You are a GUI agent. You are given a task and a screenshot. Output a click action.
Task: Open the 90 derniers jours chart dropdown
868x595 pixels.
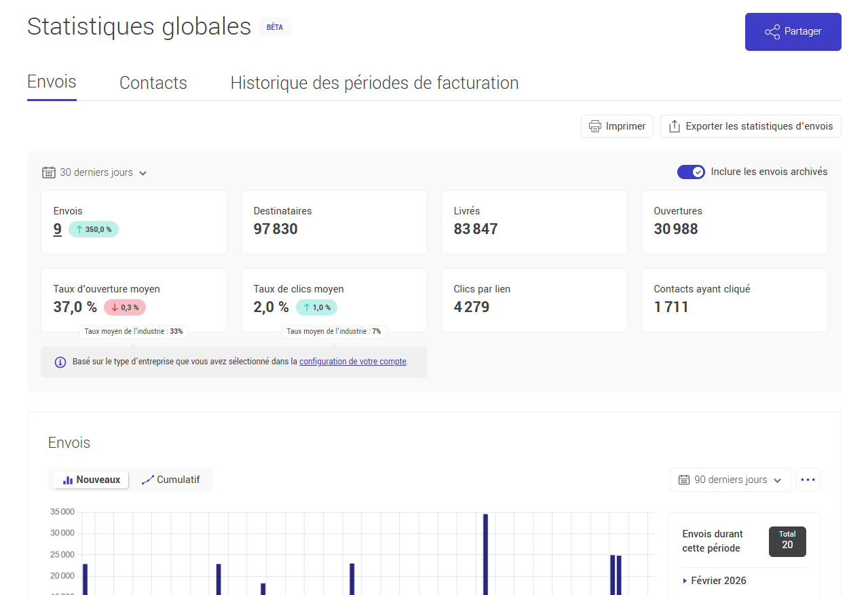[x=730, y=480]
